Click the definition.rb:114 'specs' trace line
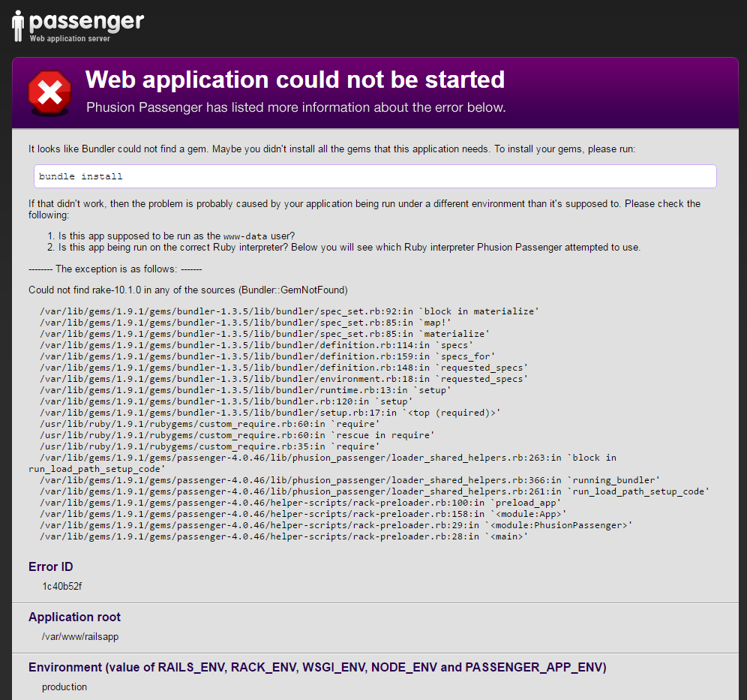 click(x=256, y=345)
